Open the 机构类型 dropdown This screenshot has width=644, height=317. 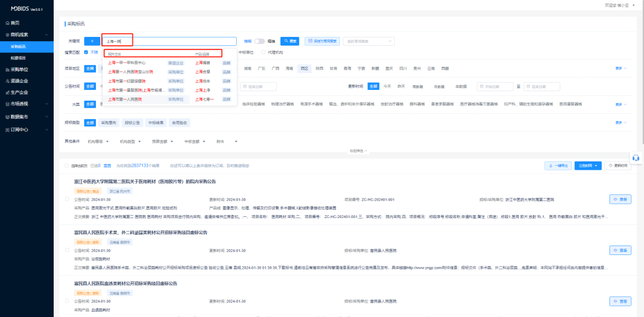coord(130,141)
